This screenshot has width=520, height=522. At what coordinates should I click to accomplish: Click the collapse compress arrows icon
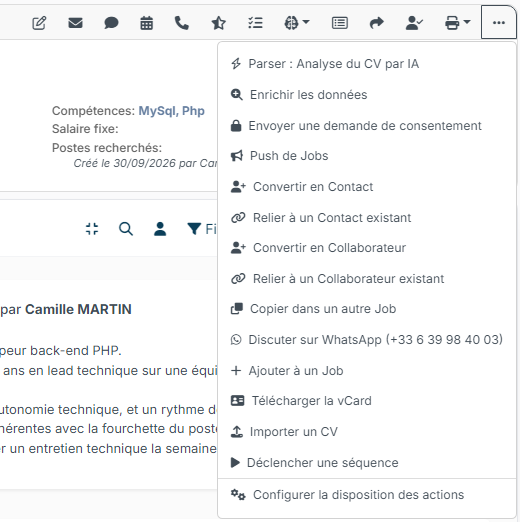tap(92, 229)
